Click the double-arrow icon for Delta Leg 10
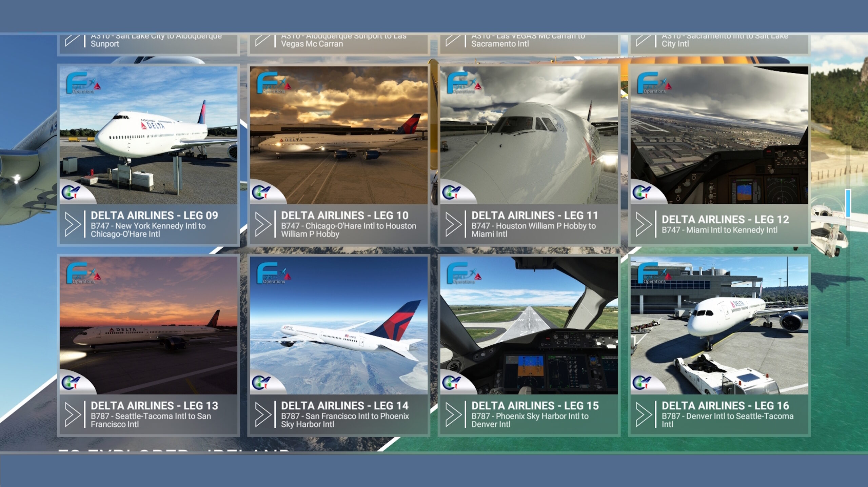Viewport: 868px width, 487px height. [263, 224]
